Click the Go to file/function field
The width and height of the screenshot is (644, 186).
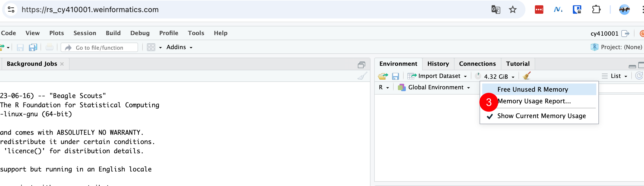[x=100, y=48]
